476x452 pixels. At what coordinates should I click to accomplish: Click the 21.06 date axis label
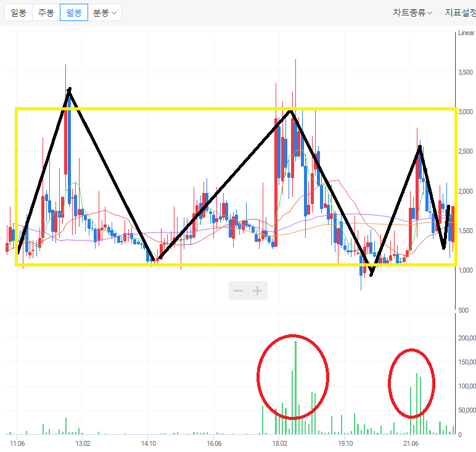[x=411, y=443]
